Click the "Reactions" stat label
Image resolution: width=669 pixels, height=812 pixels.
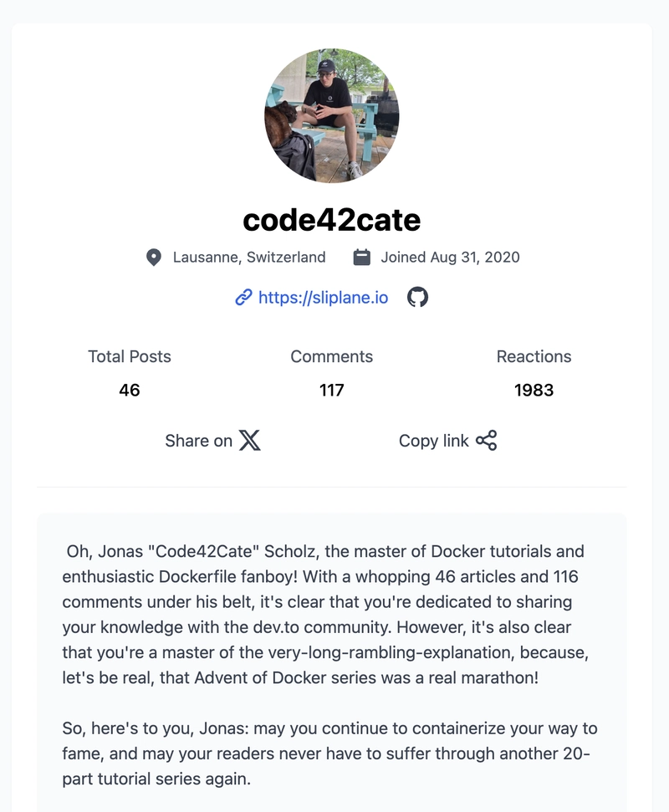coord(534,356)
